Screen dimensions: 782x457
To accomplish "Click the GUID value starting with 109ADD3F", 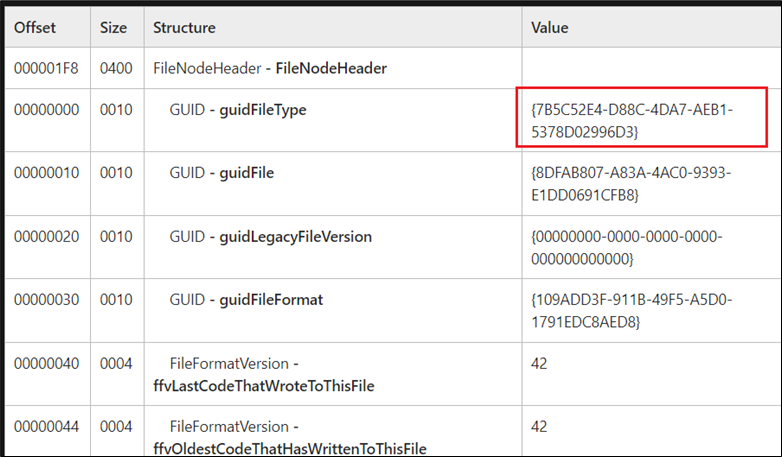I will click(630, 311).
